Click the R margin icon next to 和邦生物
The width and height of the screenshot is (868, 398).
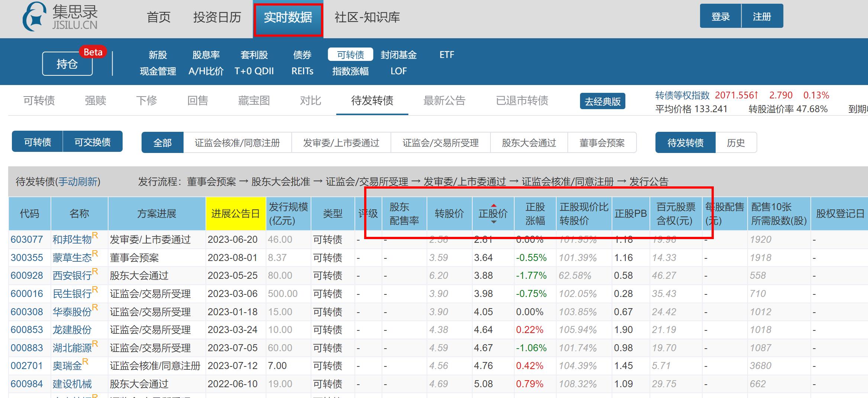(x=96, y=235)
